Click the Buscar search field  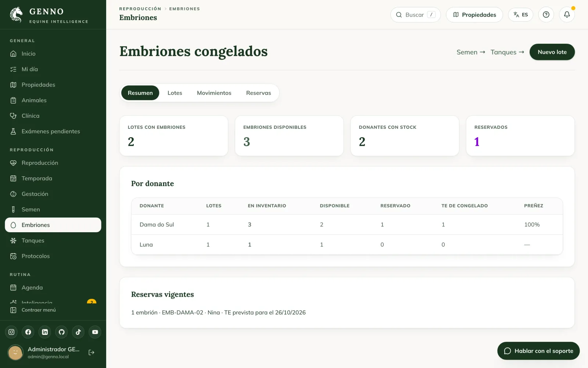click(416, 15)
